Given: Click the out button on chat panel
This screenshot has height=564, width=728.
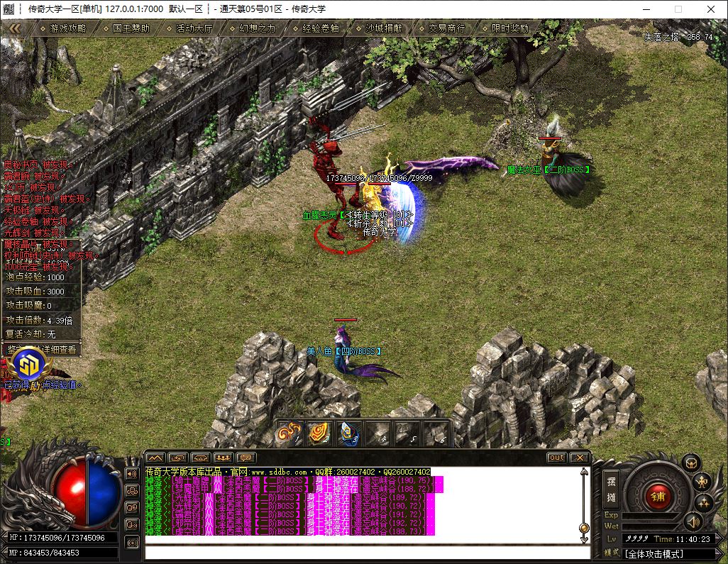Looking at the screenshot, I should coord(557,458).
